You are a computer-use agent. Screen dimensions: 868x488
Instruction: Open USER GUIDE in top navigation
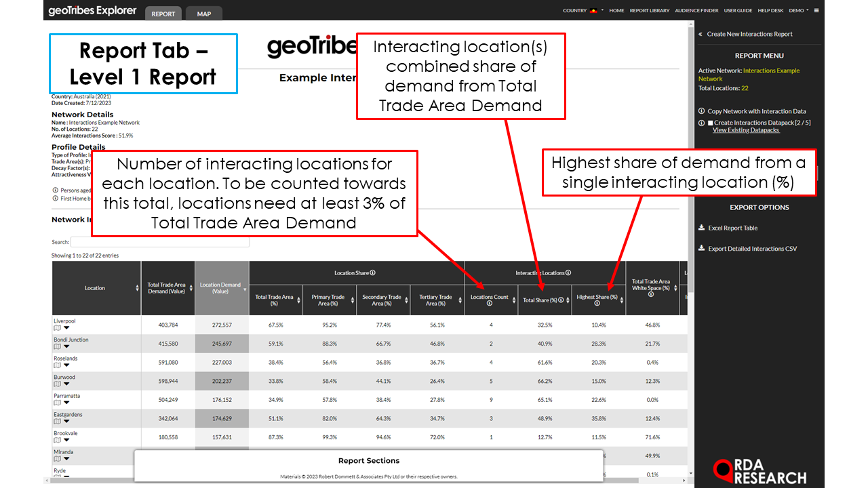coord(738,11)
